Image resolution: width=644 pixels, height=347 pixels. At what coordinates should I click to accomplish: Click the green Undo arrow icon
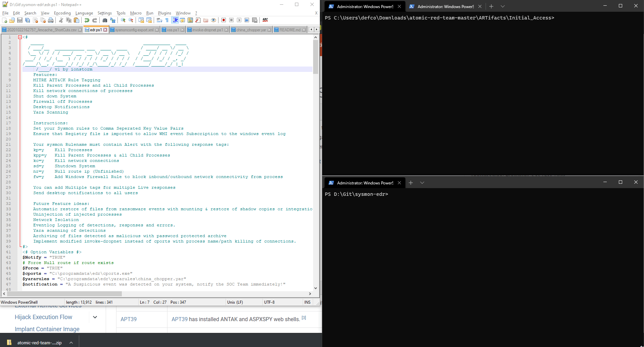[x=87, y=20]
